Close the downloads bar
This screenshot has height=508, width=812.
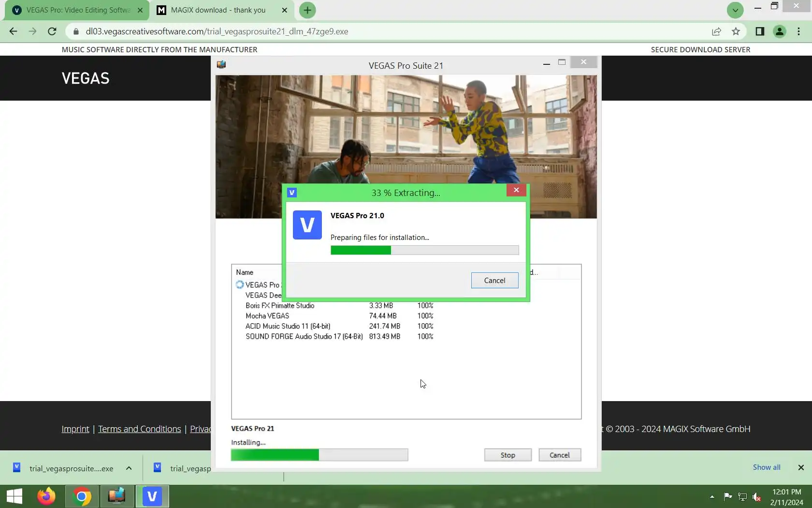[801, 467]
